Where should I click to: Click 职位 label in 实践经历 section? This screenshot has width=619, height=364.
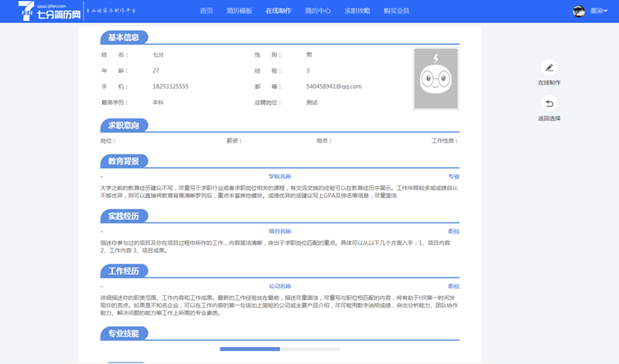click(453, 232)
